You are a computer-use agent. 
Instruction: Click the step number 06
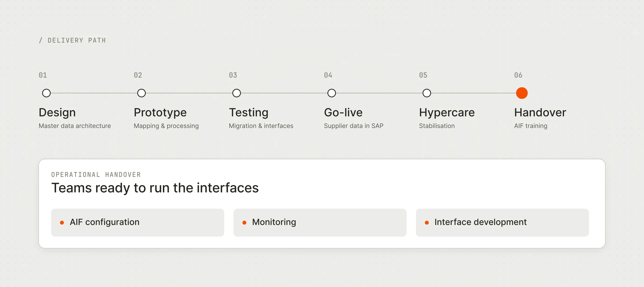pos(518,75)
